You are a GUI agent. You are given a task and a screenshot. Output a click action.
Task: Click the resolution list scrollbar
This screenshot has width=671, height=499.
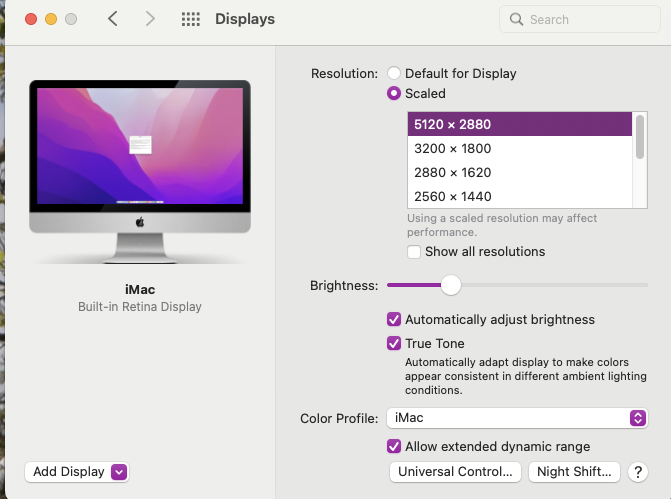[640, 137]
